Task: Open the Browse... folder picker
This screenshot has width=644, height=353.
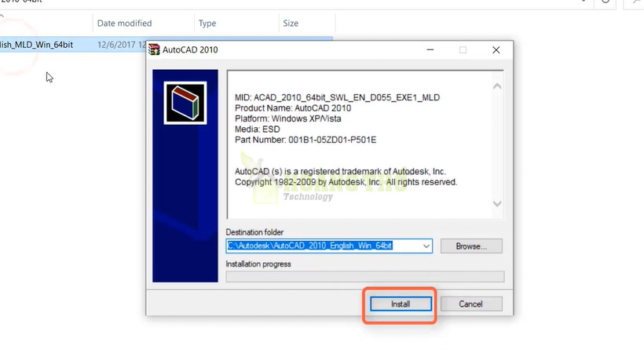Action: coord(471,246)
